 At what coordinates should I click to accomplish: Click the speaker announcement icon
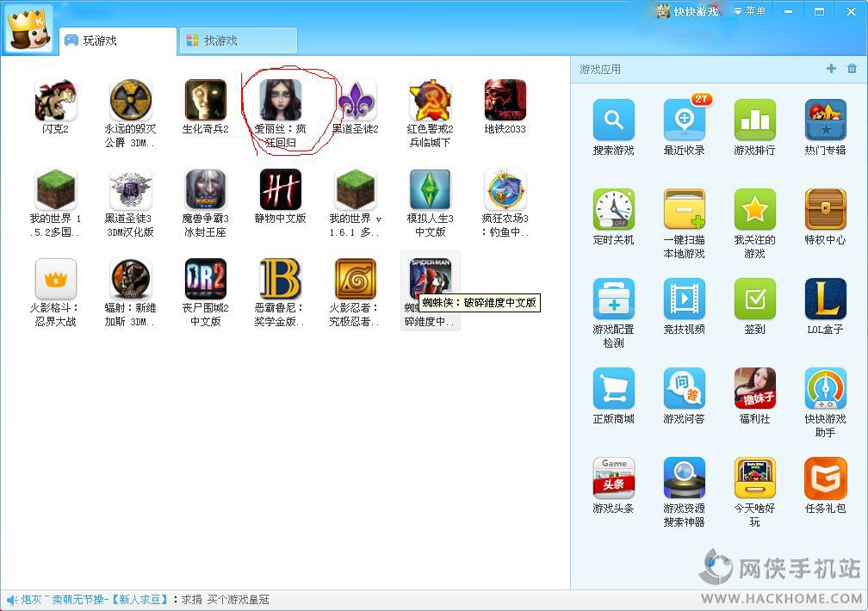(x=12, y=600)
